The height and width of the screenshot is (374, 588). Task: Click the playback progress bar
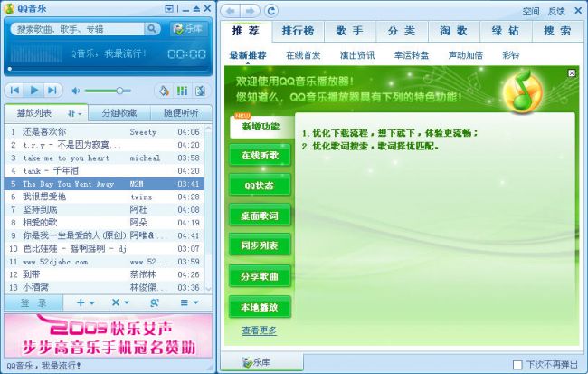tap(109, 69)
